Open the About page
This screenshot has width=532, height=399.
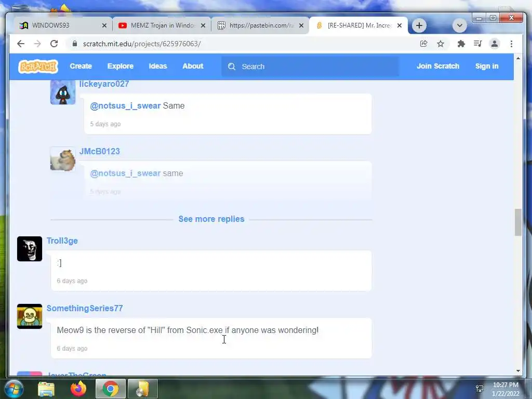(193, 66)
